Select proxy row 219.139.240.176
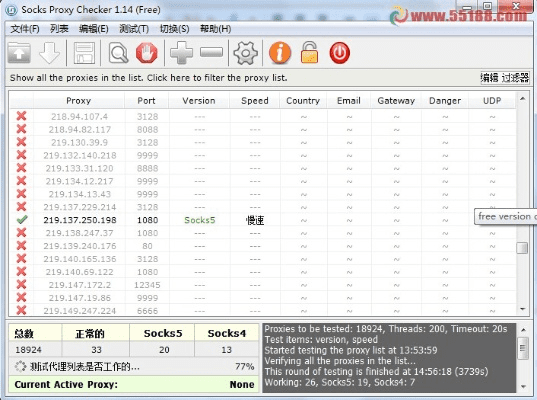This screenshot has height=400, width=537. 262,246
